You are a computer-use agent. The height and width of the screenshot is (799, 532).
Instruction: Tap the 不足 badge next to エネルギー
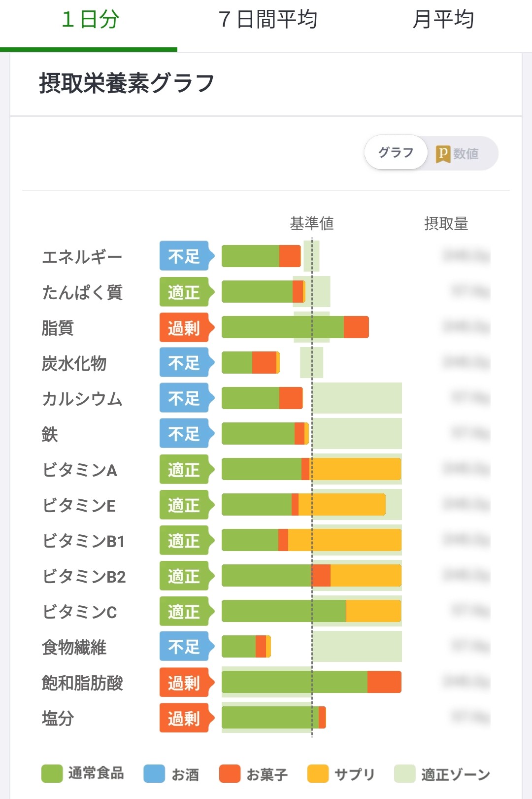click(x=187, y=256)
